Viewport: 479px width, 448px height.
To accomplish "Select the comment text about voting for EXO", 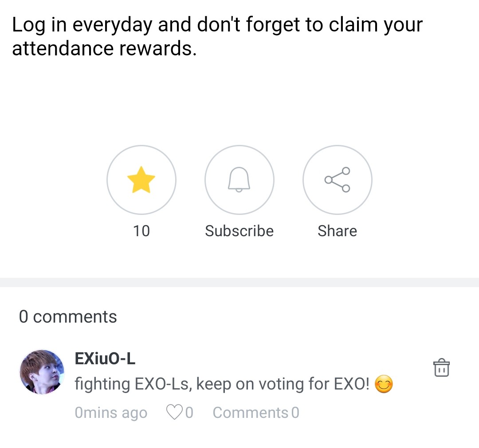I will coord(222,384).
